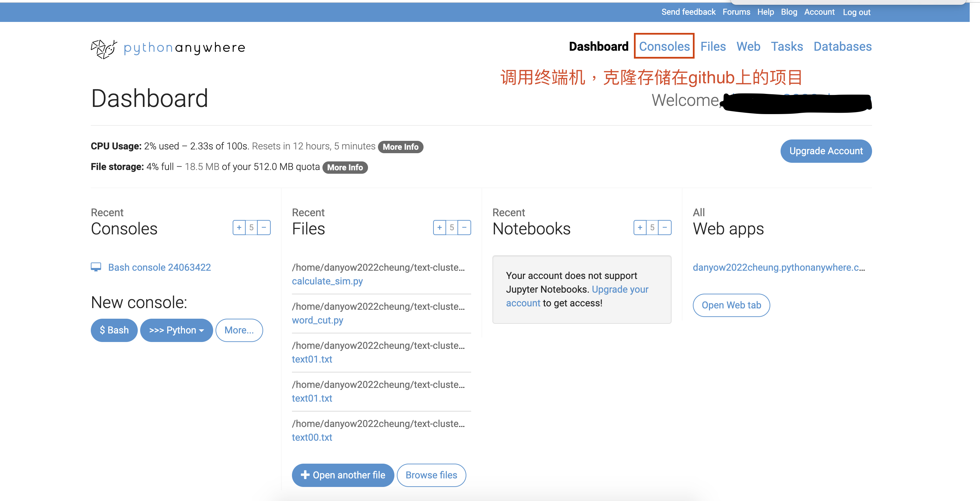Start a new Bash console
Image resolution: width=980 pixels, height=501 pixels.
(113, 330)
